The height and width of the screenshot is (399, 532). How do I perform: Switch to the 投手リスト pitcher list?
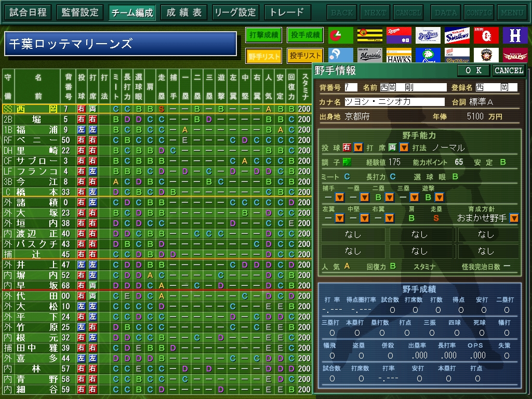point(305,56)
